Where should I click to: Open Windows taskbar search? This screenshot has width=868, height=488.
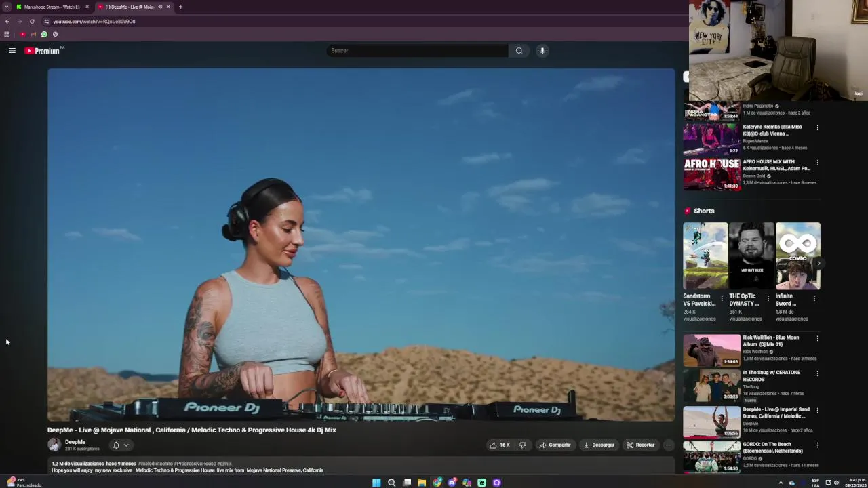(x=391, y=483)
